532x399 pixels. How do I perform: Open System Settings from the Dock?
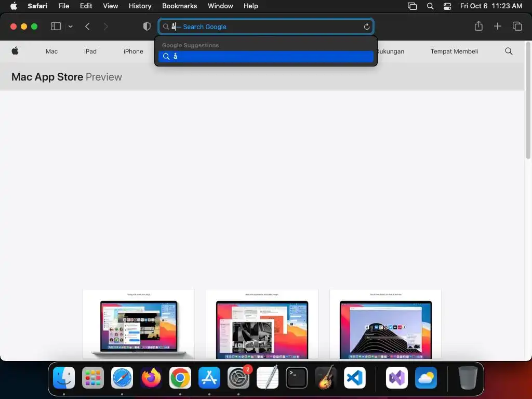tap(238, 378)
